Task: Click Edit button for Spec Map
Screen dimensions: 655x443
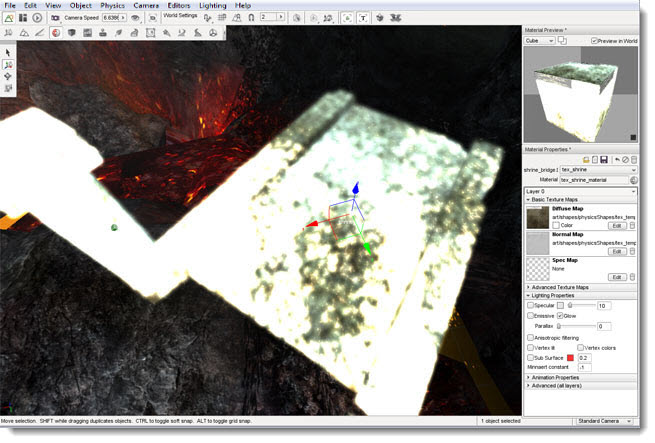Action: (617, 277)
